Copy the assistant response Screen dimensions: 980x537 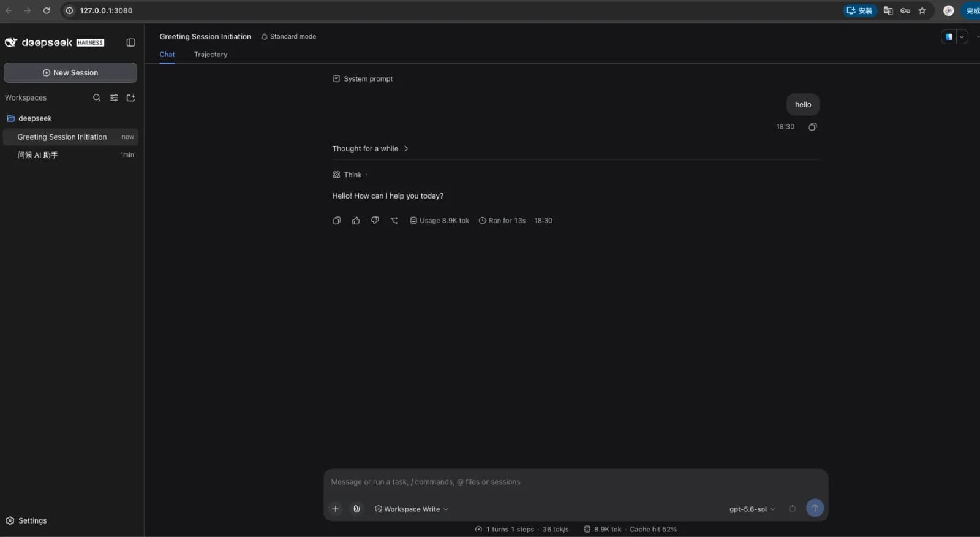point(336,221)
